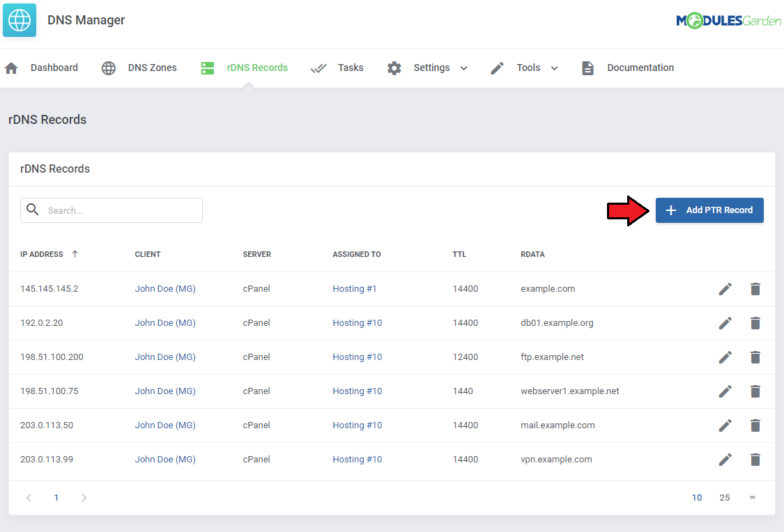This screenshot has height=532, width=784.
Task: Click the vpn.example.com RDATA cell
Action: point(556,460)
